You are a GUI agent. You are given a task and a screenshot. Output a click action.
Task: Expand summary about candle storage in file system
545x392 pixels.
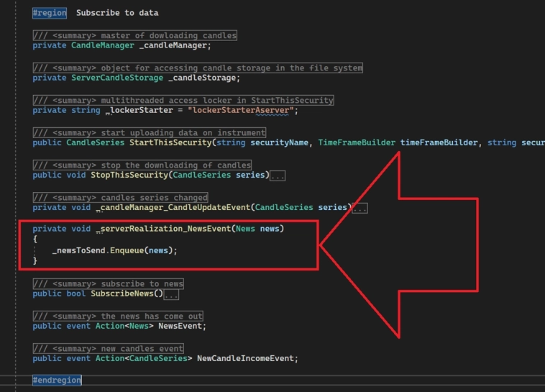coord(198,68)
